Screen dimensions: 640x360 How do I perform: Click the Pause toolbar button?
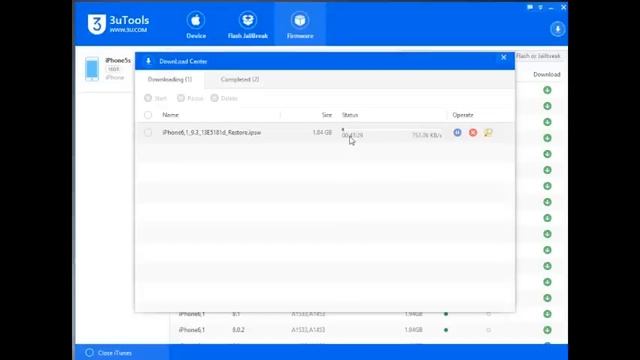click(x=190, y=98)
